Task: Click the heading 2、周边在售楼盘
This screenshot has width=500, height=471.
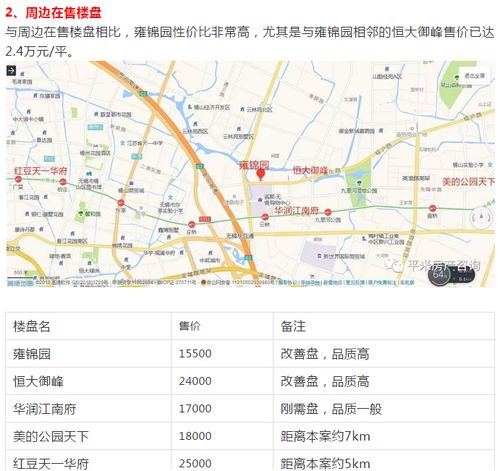Action: point(53,13)
